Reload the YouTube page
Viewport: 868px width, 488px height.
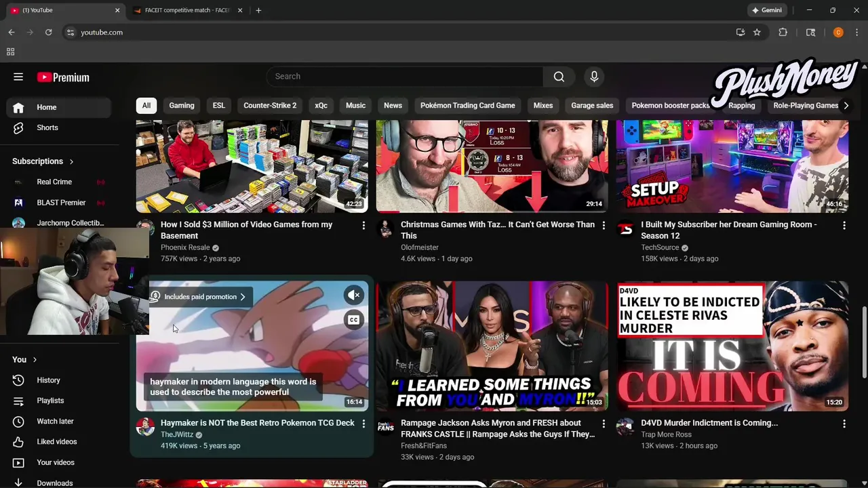[48, 32]
